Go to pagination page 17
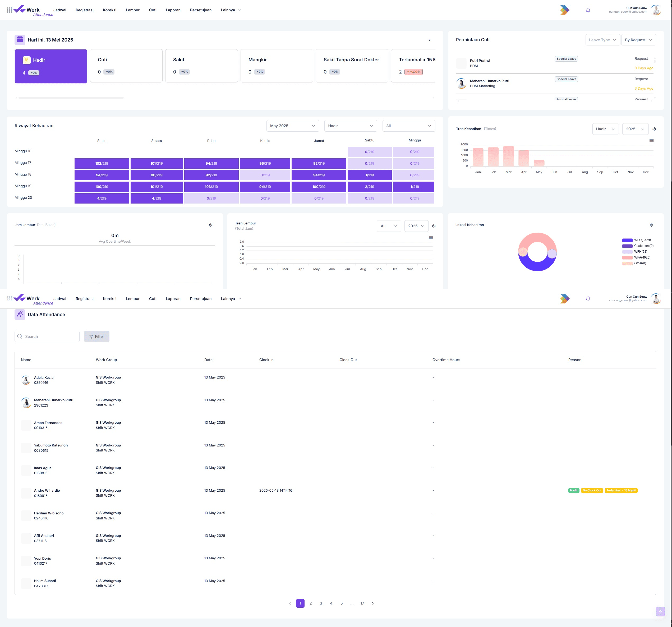The height and width of the screenshot is (627, 672). [362, 603]
